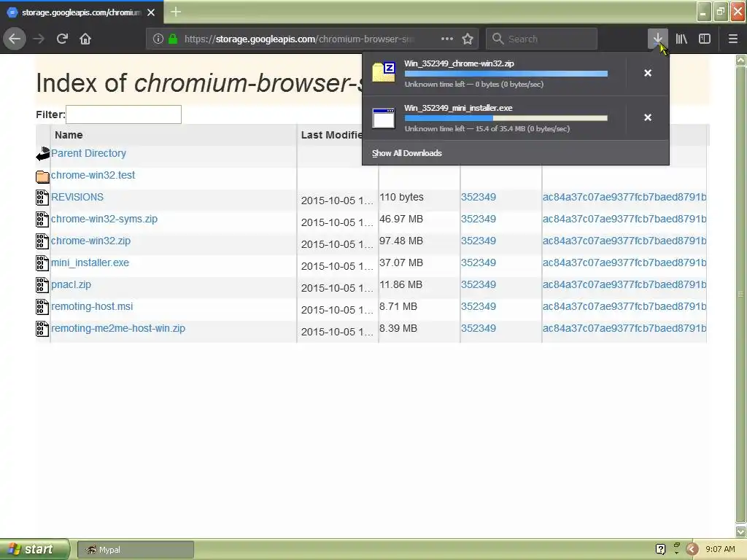This screenshot has height=560, width=747.
Task: Open the page actions three-dot menu
Action: [x=447, y=39]
